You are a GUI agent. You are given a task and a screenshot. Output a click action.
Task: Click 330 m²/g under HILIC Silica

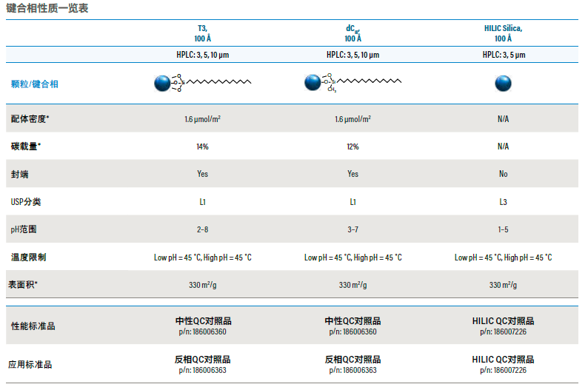[x=504, y=285]
